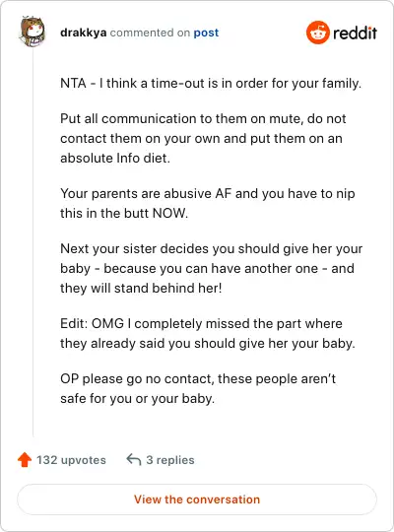Screen dimensions: 394x532
Task: Open the blue 'post' link
Action: click(x=206, y=33)
